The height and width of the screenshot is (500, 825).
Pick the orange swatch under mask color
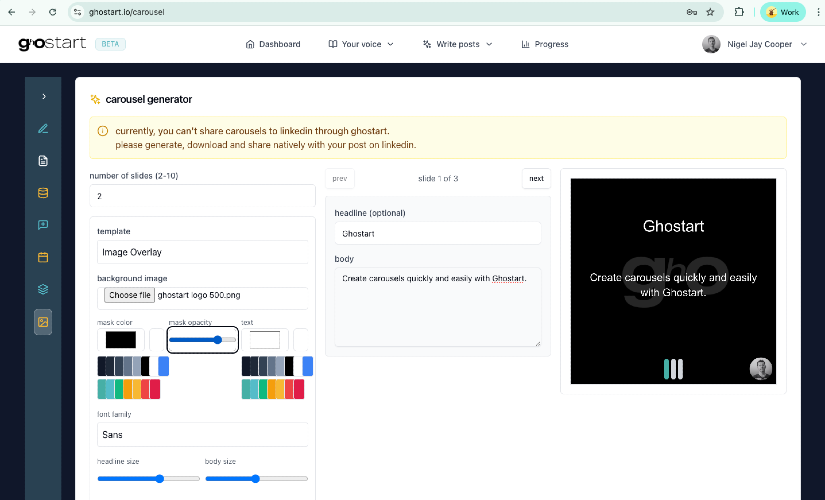(128, 389)
